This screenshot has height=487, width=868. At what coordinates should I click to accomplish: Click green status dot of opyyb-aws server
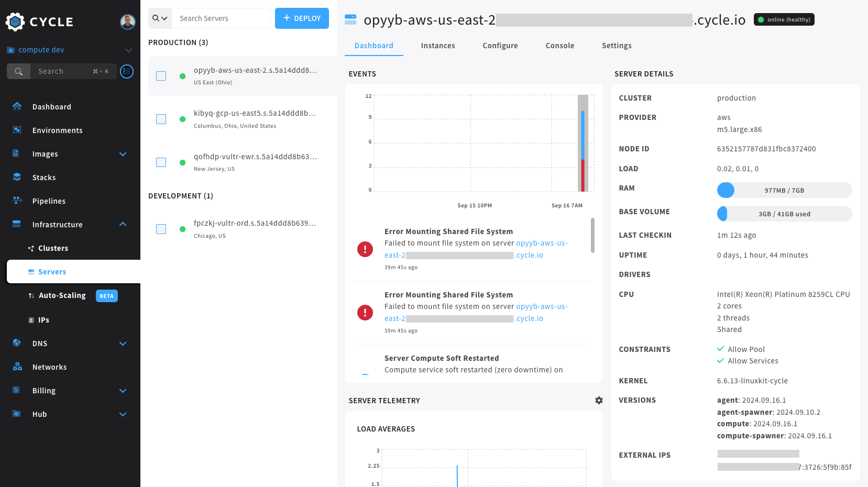tap(182, 76)
